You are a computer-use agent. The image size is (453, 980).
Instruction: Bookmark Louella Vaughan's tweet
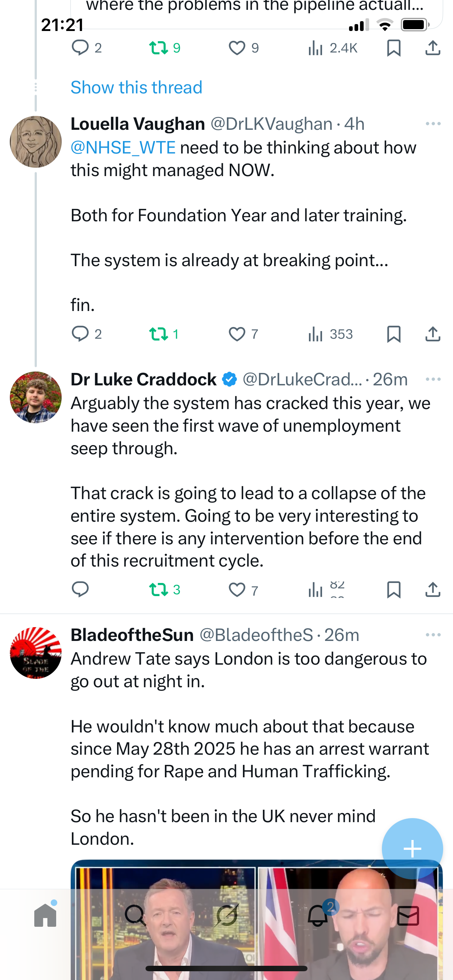(x=394, y=334)
